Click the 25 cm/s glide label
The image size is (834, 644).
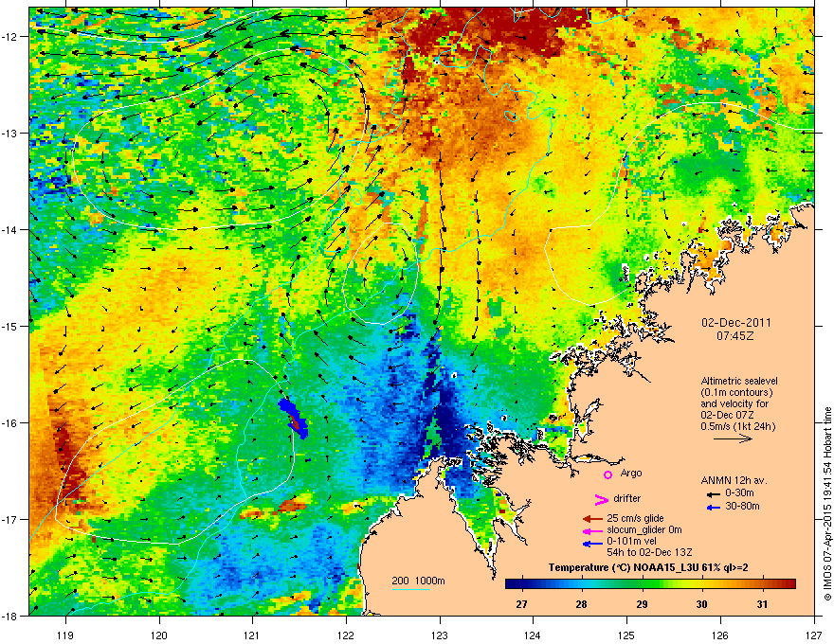(x=635, y=518)
